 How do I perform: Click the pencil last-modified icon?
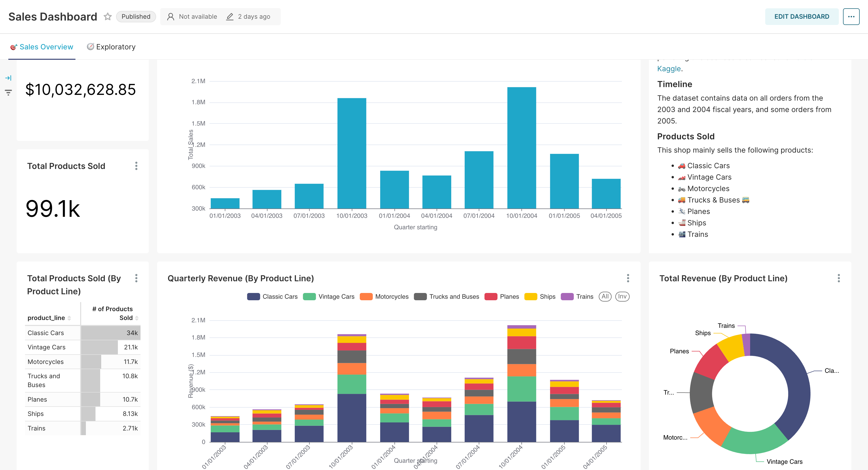pyautogui.click(x=229, y=16)
